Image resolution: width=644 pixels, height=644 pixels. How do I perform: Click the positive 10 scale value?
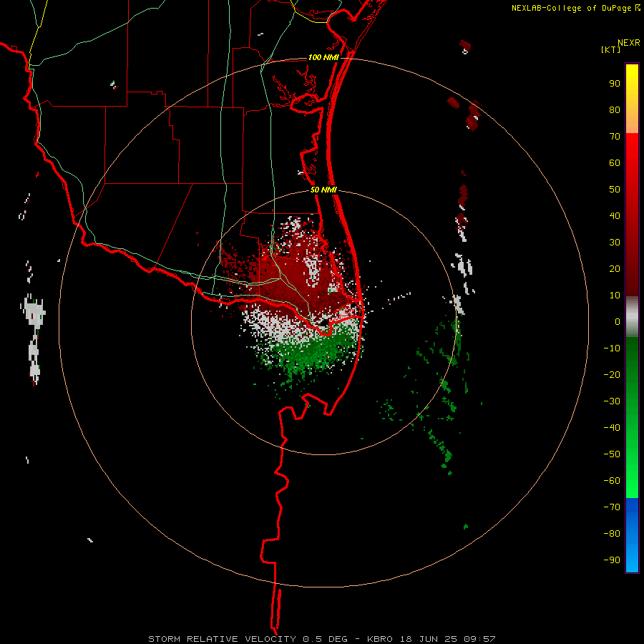pyautogui.click(x=615, y=296)
